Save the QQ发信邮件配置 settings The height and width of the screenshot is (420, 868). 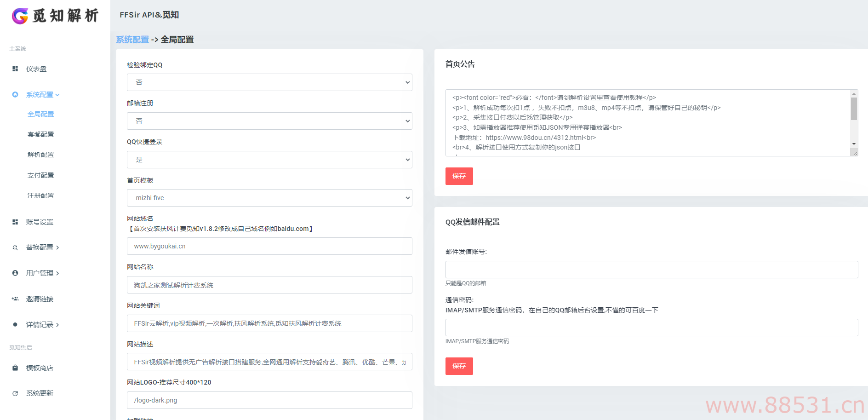coord(459,366)
